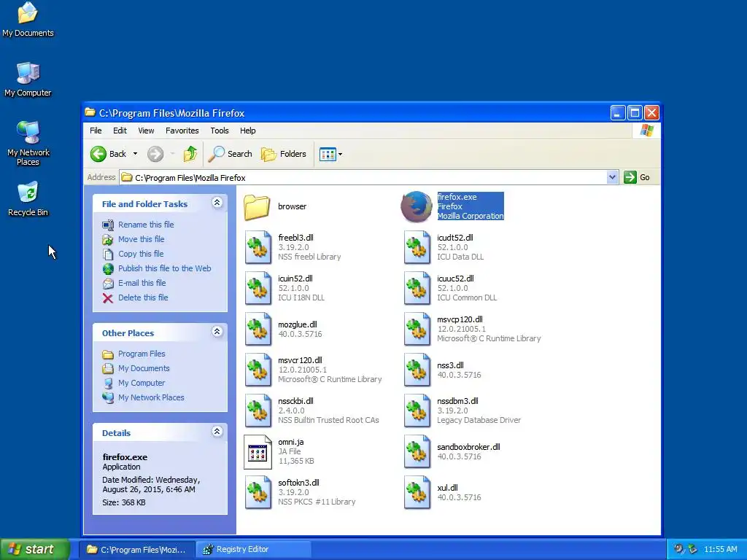Image resolution: width=747 pixels, height=560 pixels.
Task: Click the sandboxbroker.dll file name text
Action: [x=468, y=447]
